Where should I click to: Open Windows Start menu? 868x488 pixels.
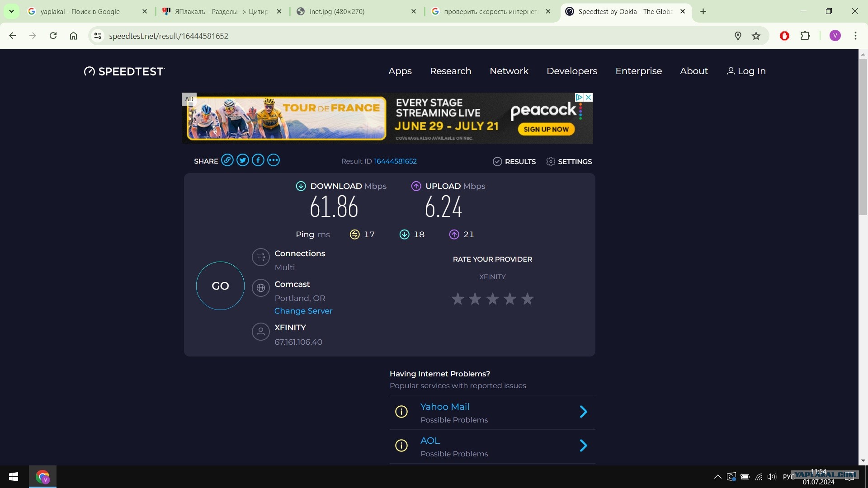[x=14, y=477]
